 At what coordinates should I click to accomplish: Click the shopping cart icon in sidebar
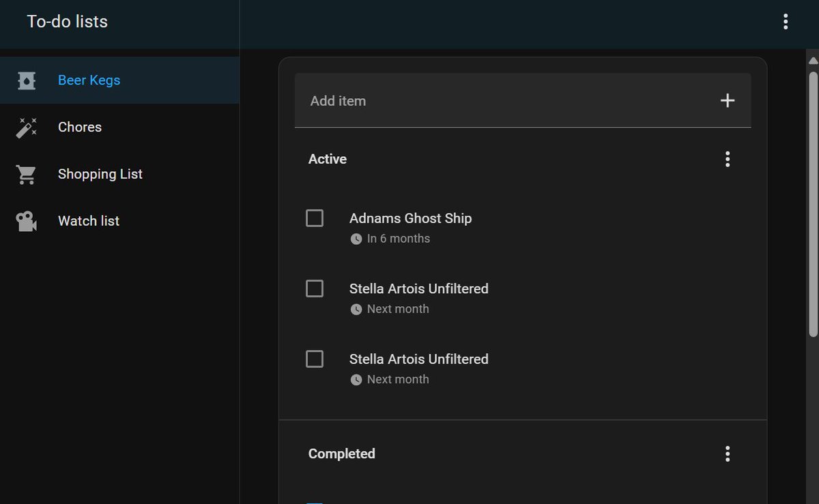[26, 175]
